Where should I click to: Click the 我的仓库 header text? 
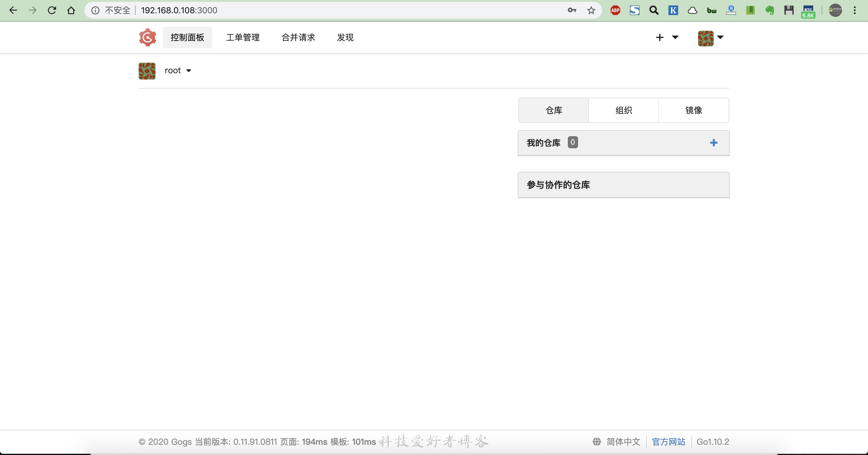click(x=543, y=143)
